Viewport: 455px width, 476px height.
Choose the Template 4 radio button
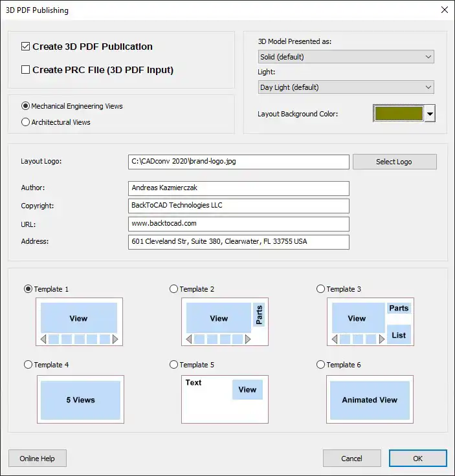28,365
